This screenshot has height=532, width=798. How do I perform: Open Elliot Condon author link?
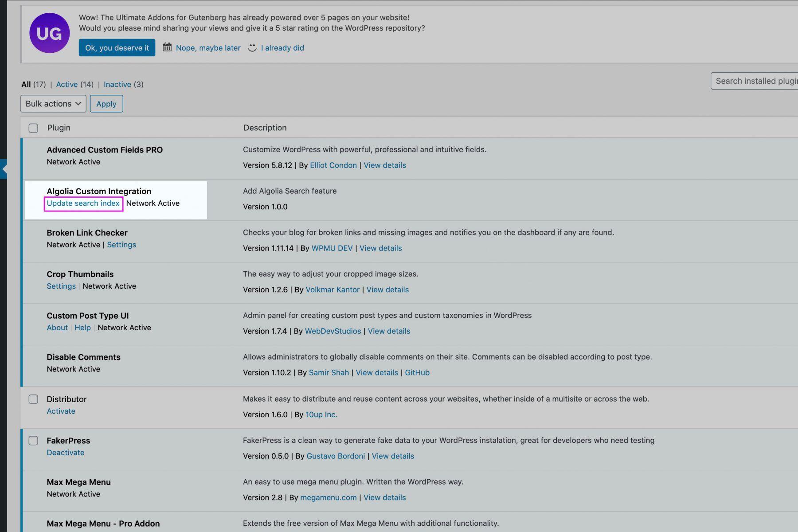coord(333,165)
